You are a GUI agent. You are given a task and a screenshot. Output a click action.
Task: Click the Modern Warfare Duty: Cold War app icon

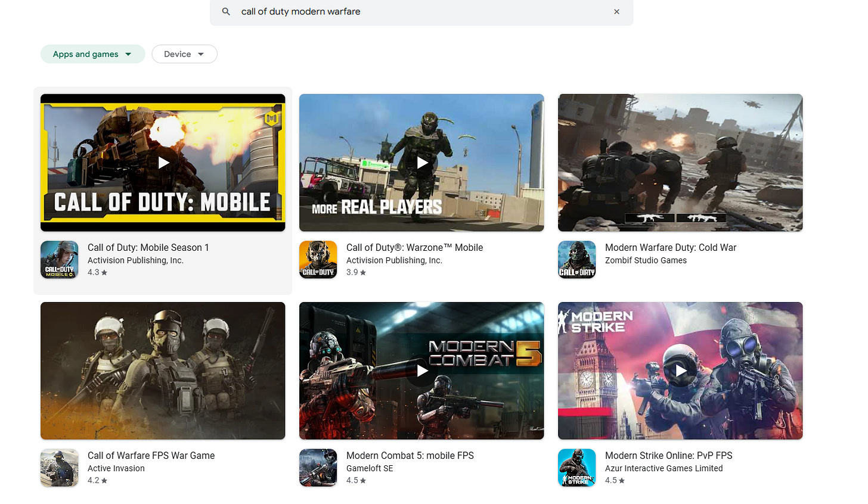click(x=576, y=260)
